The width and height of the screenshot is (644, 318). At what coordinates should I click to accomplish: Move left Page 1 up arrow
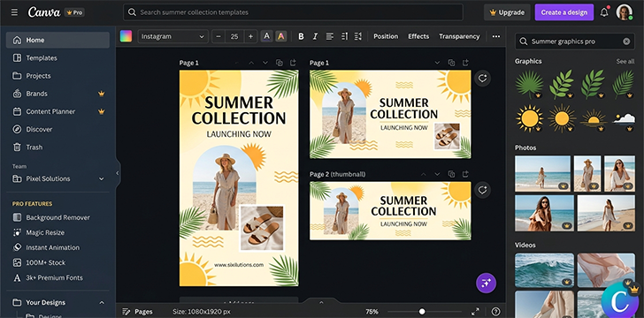point(251,63)
